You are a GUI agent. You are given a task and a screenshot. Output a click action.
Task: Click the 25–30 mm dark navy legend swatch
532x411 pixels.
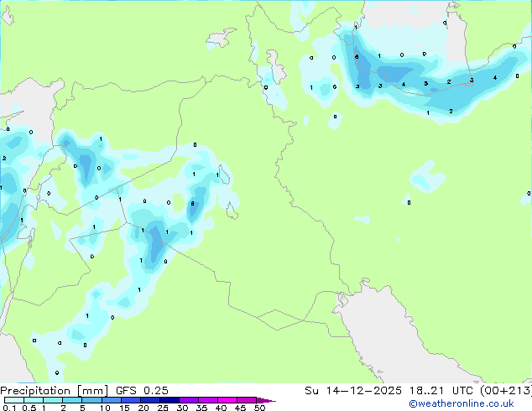click(169, 400)
